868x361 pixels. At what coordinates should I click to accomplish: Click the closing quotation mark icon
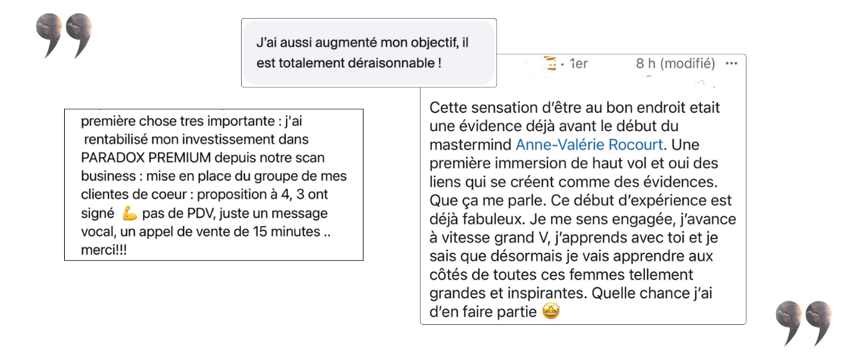(x=804, y=324)
